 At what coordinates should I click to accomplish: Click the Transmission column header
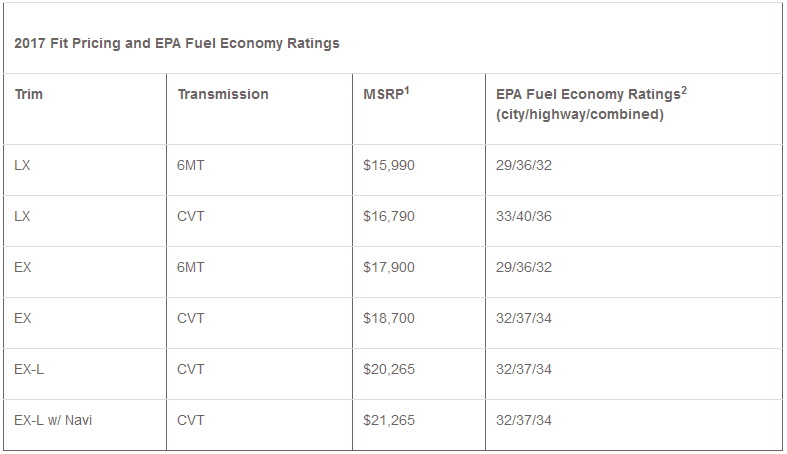223,94
